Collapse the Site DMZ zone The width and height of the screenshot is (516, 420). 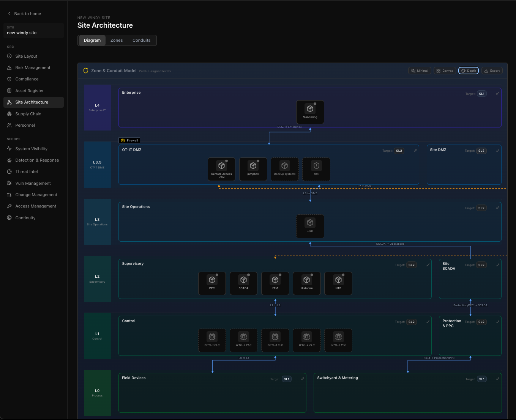[497, 151]
